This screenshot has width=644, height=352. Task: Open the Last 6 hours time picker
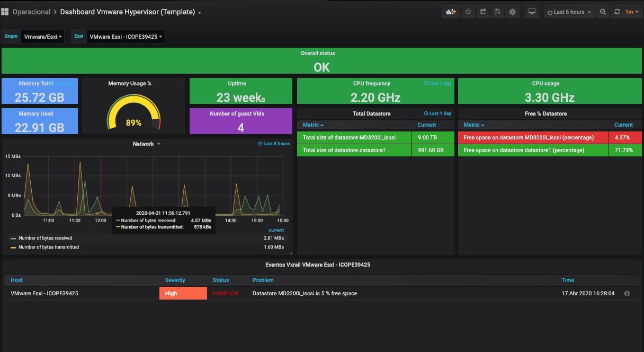click(x=569, y=12)
